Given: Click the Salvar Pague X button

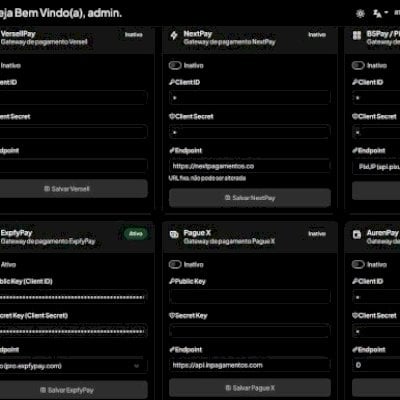Looking at the screenshot, I should [250, 388].
